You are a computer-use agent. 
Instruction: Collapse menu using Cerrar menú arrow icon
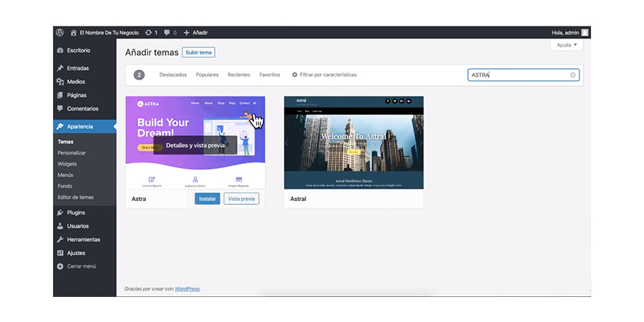[60, 266]
